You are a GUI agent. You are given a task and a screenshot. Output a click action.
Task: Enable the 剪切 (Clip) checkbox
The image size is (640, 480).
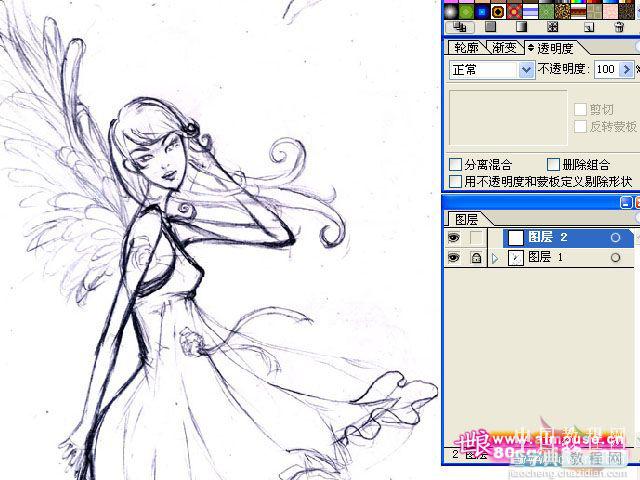pyautogui.click(x=580, y=109)
